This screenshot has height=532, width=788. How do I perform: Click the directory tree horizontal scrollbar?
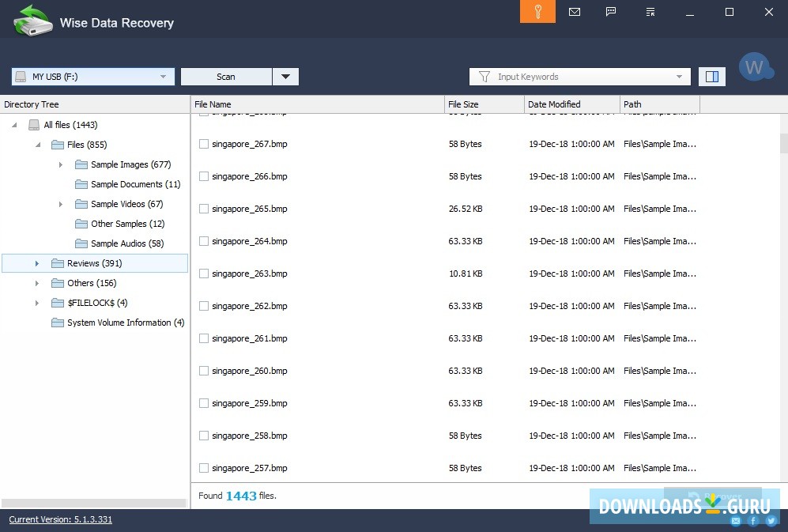(94, 503)
